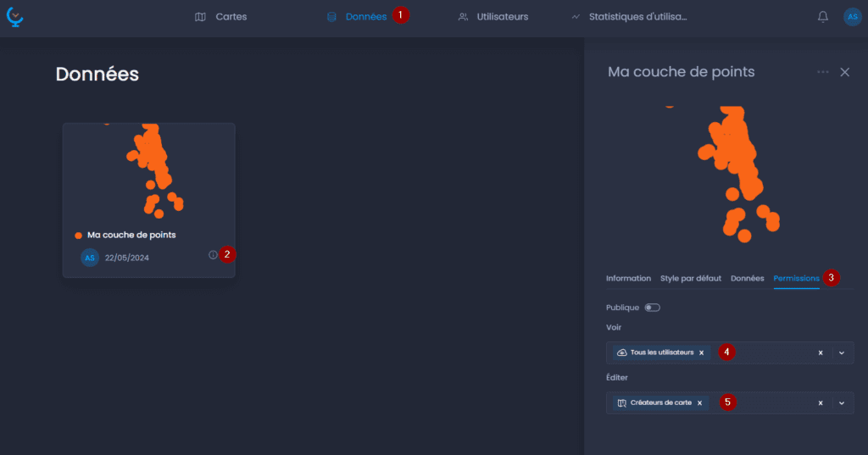Clear all values in Éditer field
The height and width of the screenshot is (455, 868).
[821, 403]
